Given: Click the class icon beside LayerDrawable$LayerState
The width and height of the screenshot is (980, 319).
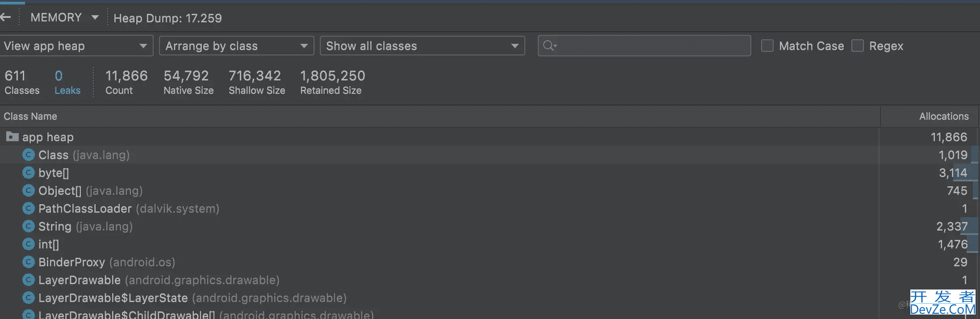Looking at the screenshot, I should click(x=29, y=298).
